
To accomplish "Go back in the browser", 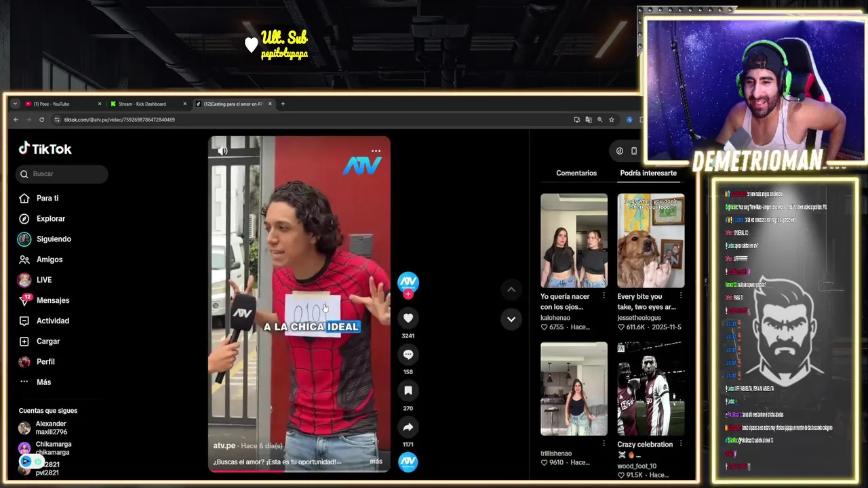I will click(x=16, y=120).
